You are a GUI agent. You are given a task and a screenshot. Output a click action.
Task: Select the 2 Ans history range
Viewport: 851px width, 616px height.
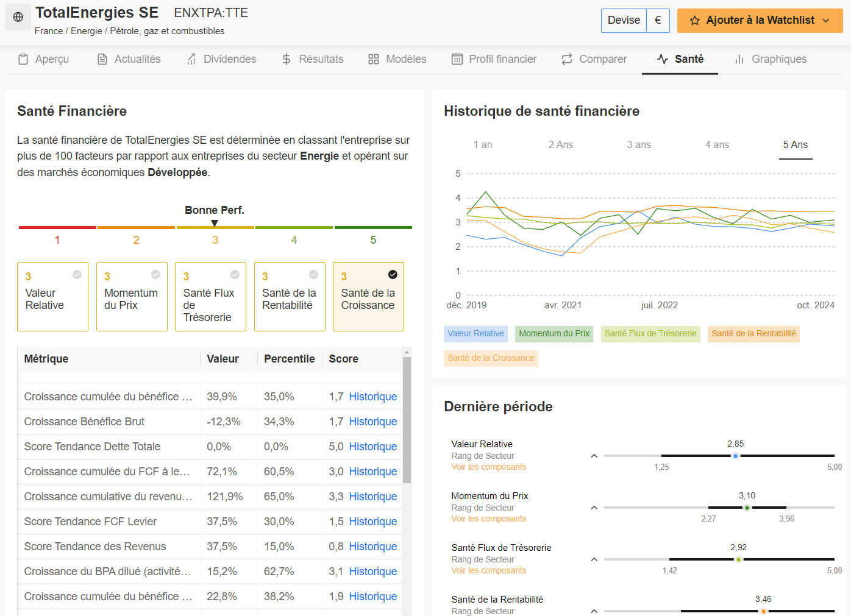[x=561, y=145]
